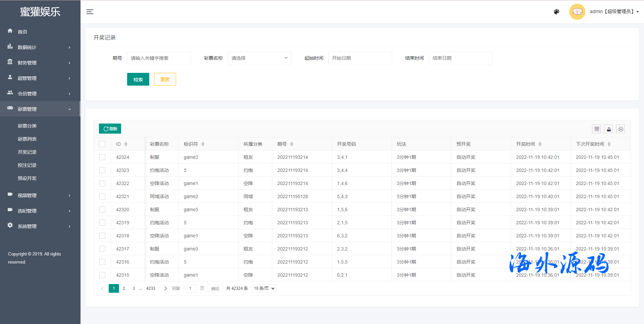The image size is (644, 324).
Task: Click the sidebar collapse hamburger icon
Action: [90, 12]
